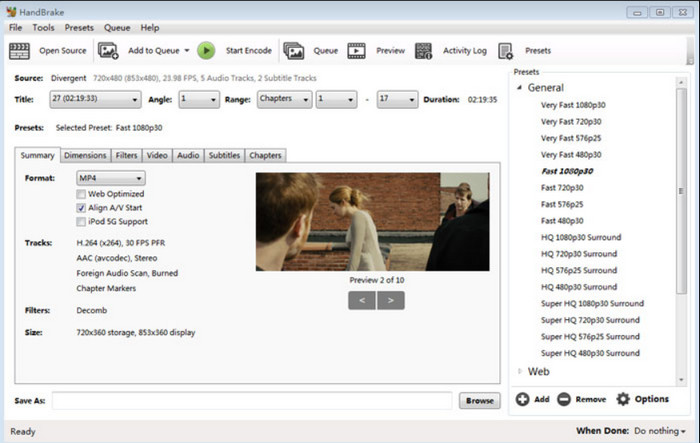Open the Activity Log icon
This screenshot has width=700, height=443.
[x=423, y=51]
